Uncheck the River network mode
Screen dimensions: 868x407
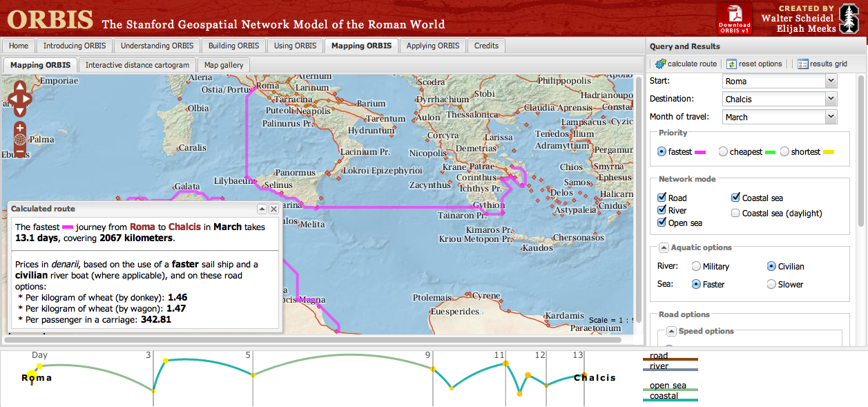point(662,210)
